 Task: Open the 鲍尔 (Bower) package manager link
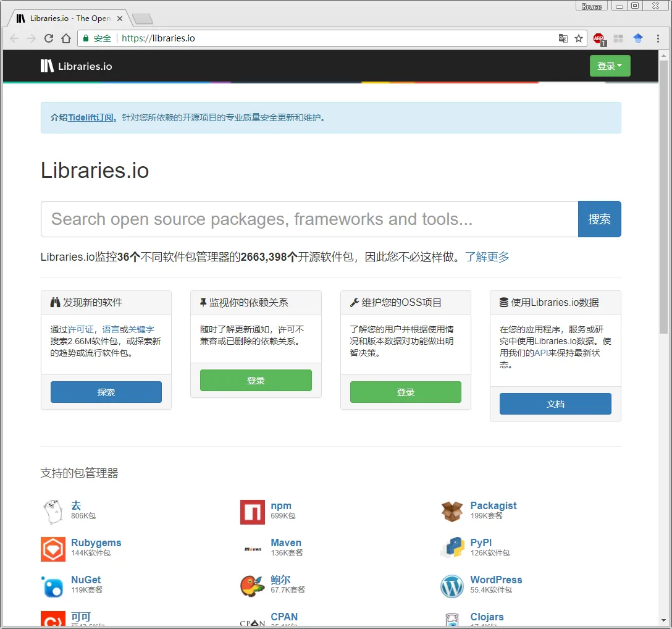tap(280, 580)
